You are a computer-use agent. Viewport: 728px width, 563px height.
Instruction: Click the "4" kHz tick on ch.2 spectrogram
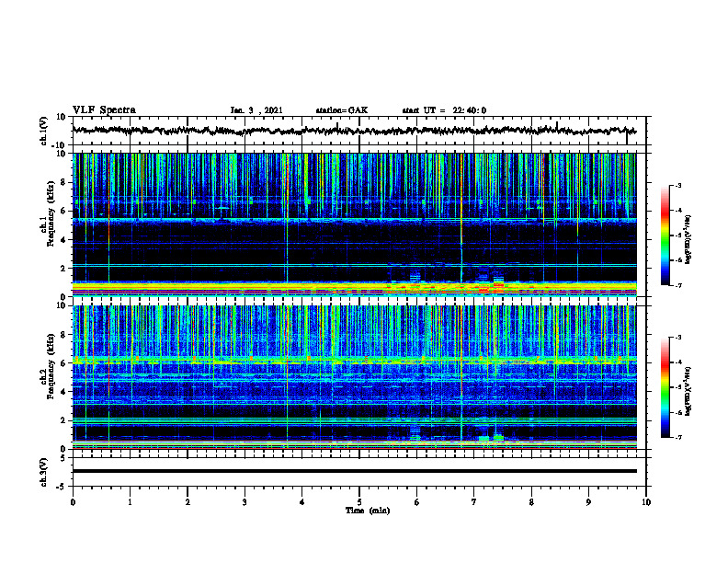point(63,392)
